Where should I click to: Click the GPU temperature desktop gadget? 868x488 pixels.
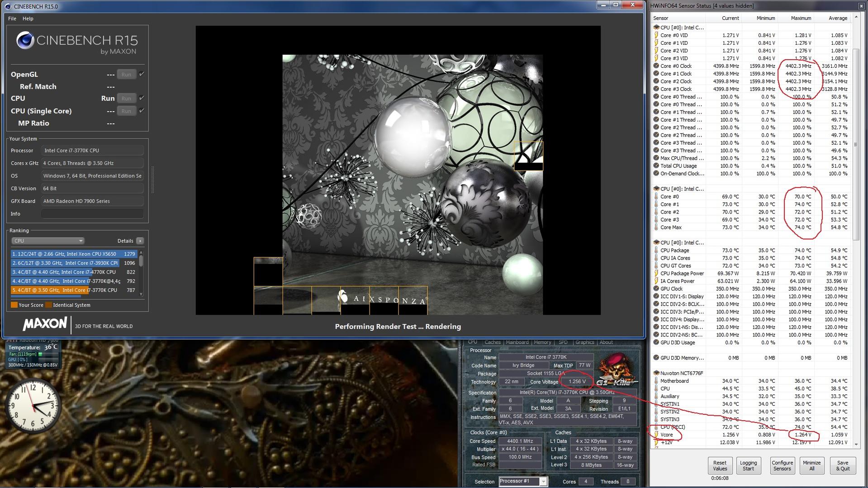click(33, 355)
